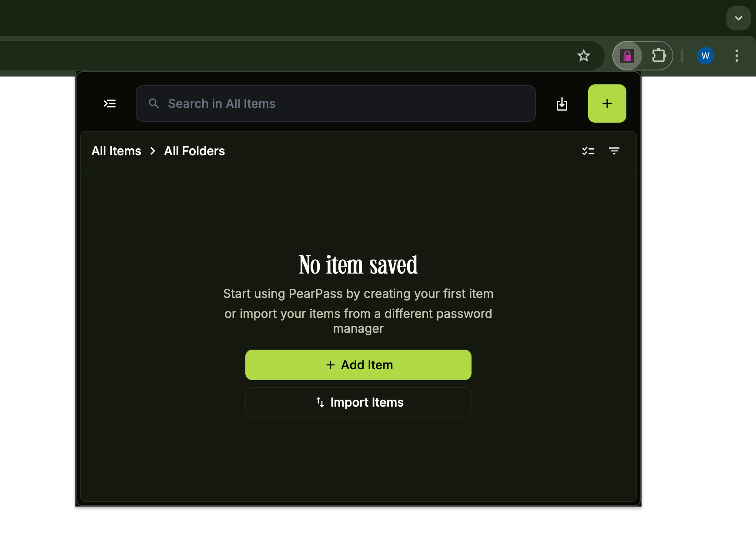Image resolution: width=756 pixels, height=541 pixels.
Task: Open the sort filter icon
Action: (614, 151)
